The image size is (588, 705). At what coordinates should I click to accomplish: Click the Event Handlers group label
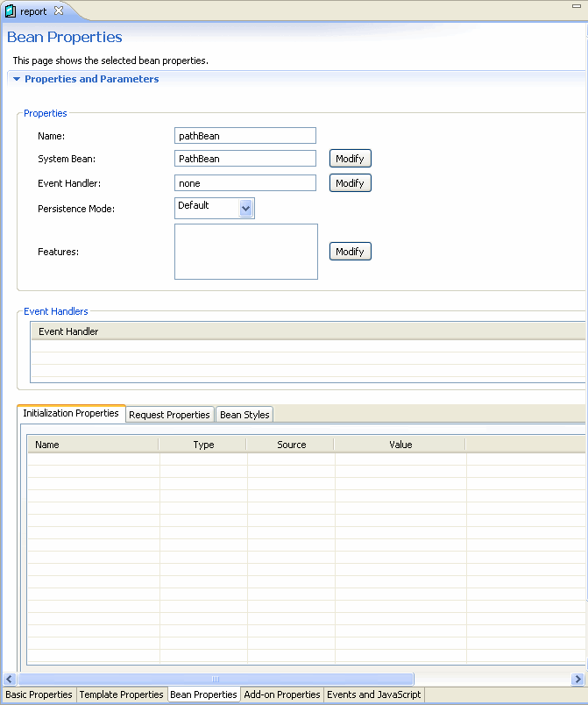[56, 311]
